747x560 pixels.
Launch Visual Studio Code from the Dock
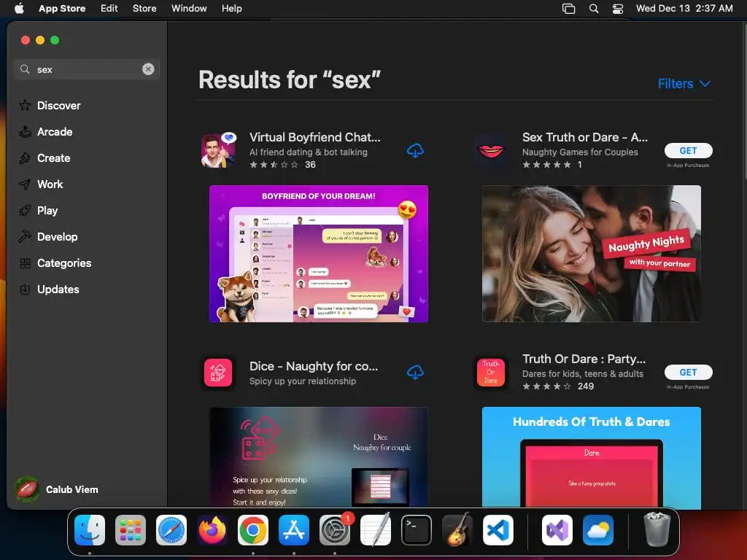498,530
